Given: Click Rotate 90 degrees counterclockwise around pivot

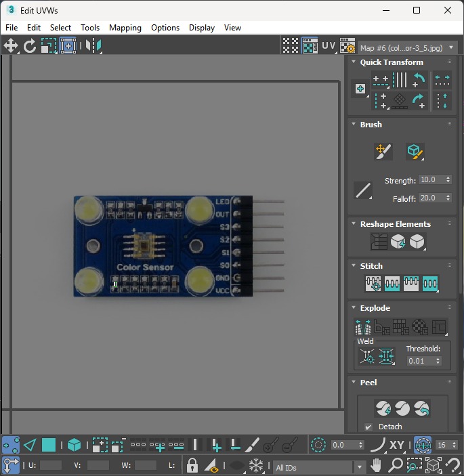Looking at the screenshot, I should [419, 81].
